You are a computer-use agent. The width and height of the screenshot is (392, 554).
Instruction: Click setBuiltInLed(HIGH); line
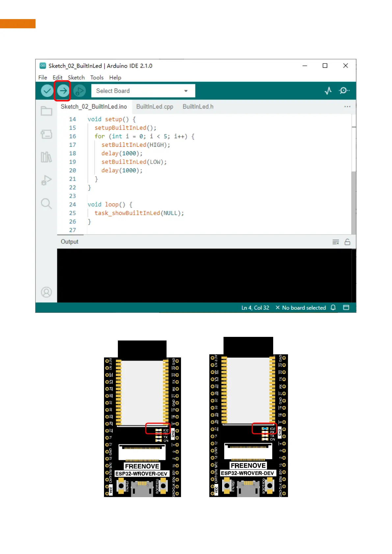pyautogui.click(x=136, y=145)
